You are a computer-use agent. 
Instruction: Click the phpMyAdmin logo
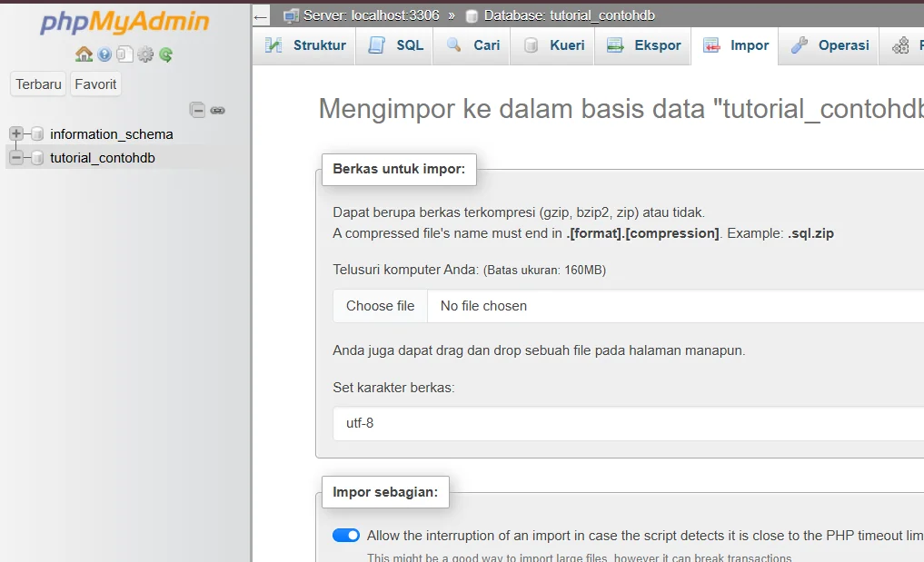124,22
